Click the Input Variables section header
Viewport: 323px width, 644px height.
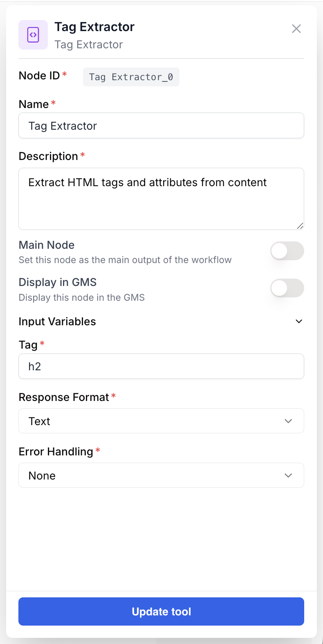pos(57,321)
